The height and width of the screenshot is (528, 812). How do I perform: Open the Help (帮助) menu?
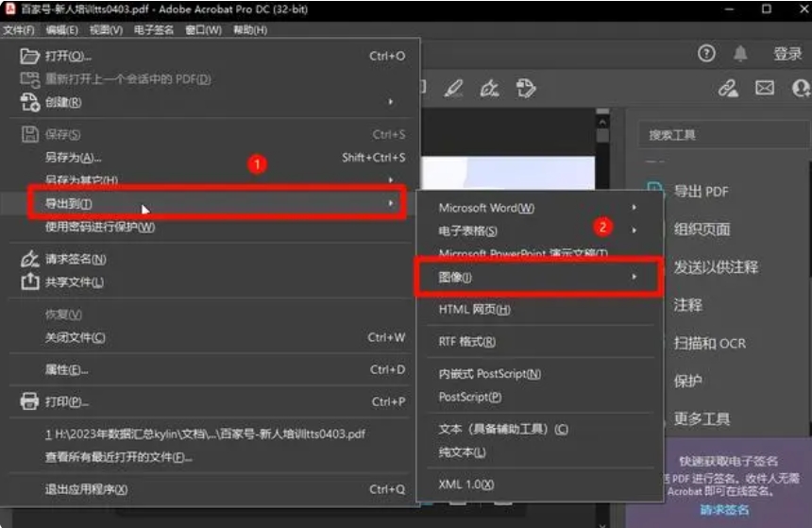pyautogui.click(x=250, y=30)
